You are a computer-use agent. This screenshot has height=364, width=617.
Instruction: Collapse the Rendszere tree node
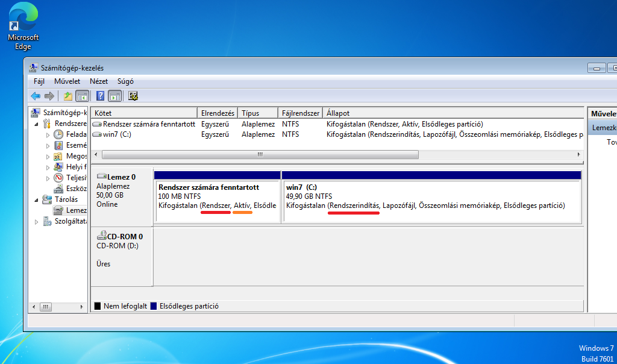click(36, 124)
